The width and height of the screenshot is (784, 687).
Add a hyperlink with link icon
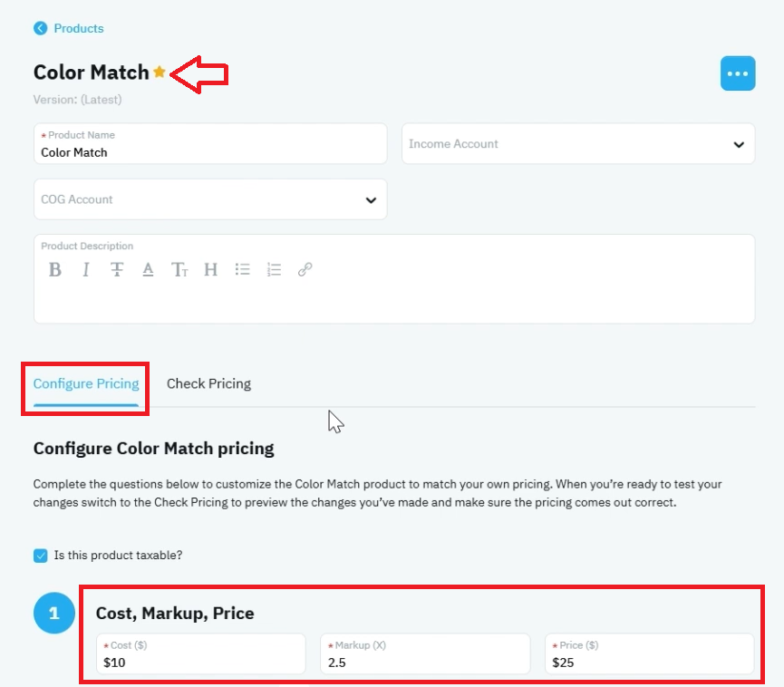point(305,269)
